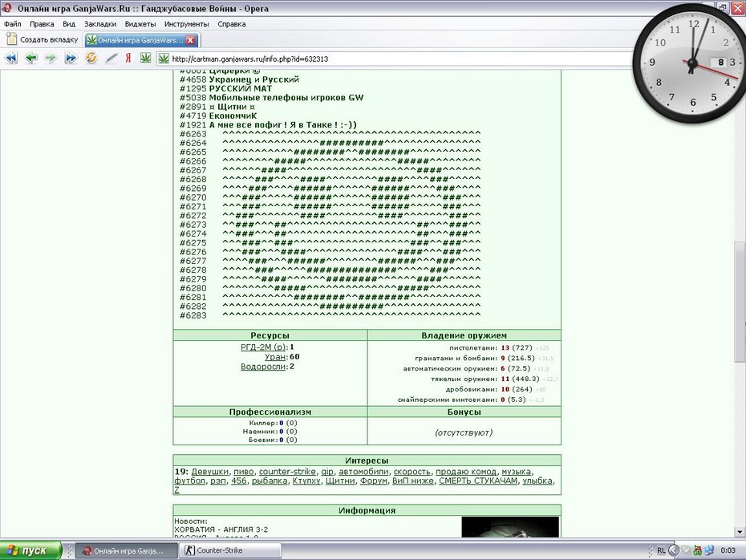Viewport: 746px width, 560px height.
Task: Open the Вид menu
Action: [x=69, y=24]
